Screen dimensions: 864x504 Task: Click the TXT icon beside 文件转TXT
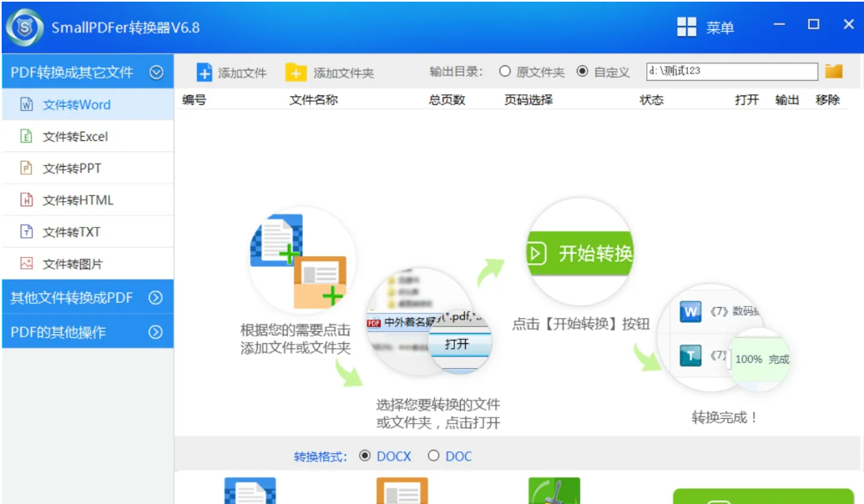coord(27,231)
